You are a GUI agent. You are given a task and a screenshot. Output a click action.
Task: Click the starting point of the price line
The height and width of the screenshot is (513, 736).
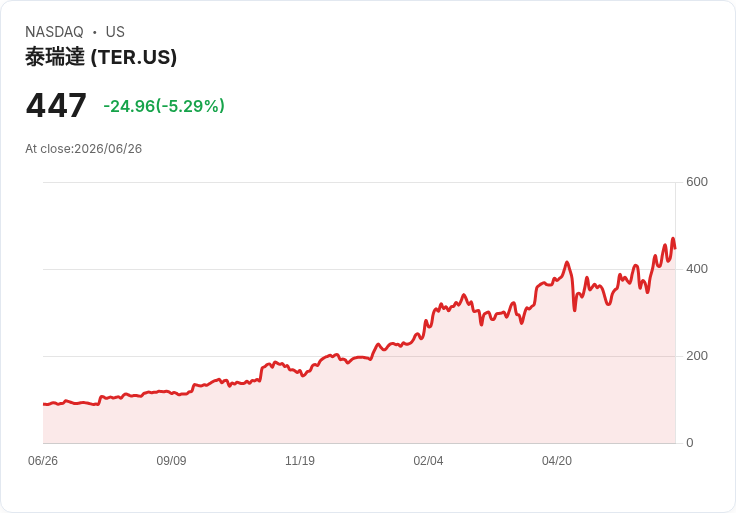click(x=44, y=404)
